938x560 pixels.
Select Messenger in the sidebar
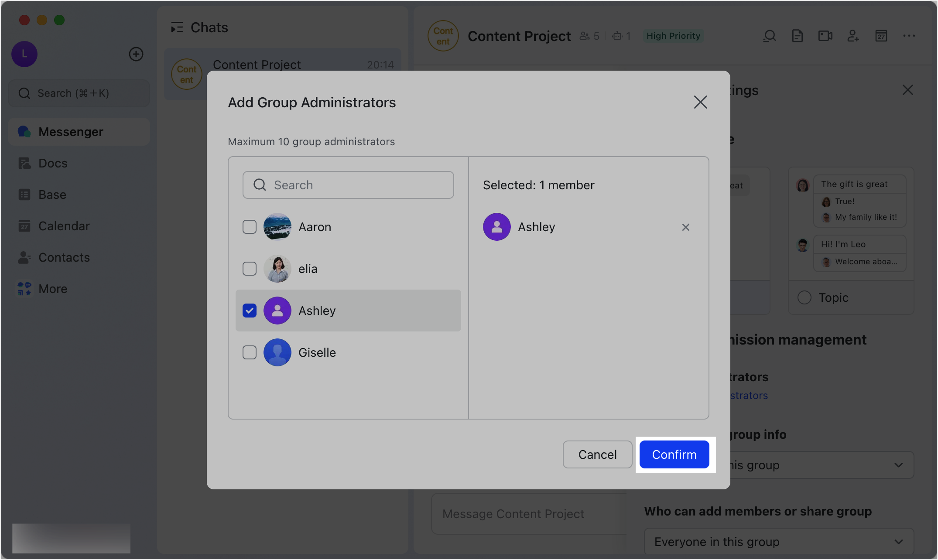point(71,131)
